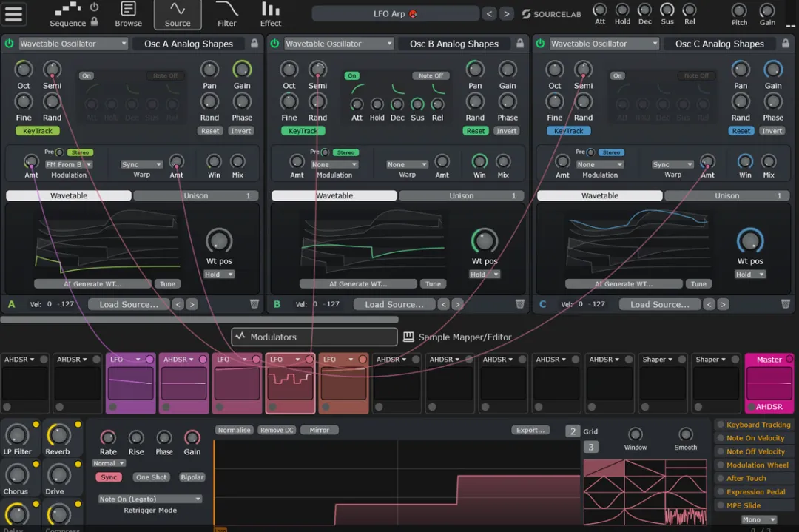Click the Osc B lock icon
The image size is (799, 532).
point(520,44)
